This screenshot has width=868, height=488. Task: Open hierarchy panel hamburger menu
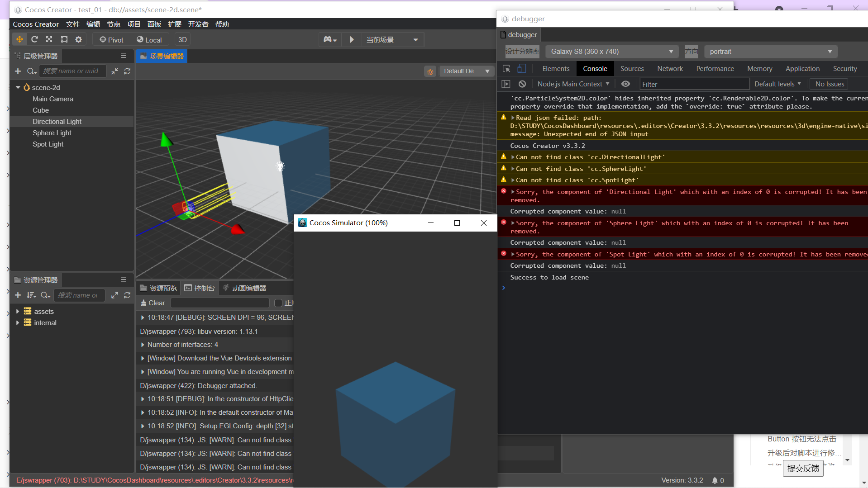[x=123, y=56]
